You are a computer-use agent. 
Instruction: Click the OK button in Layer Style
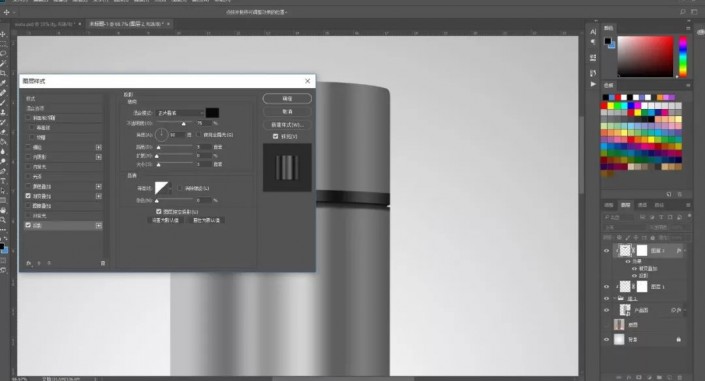coord(287,99)
